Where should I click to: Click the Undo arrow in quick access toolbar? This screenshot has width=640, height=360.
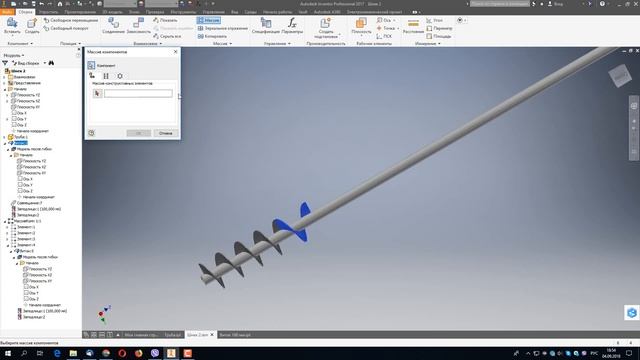(41, 4)
